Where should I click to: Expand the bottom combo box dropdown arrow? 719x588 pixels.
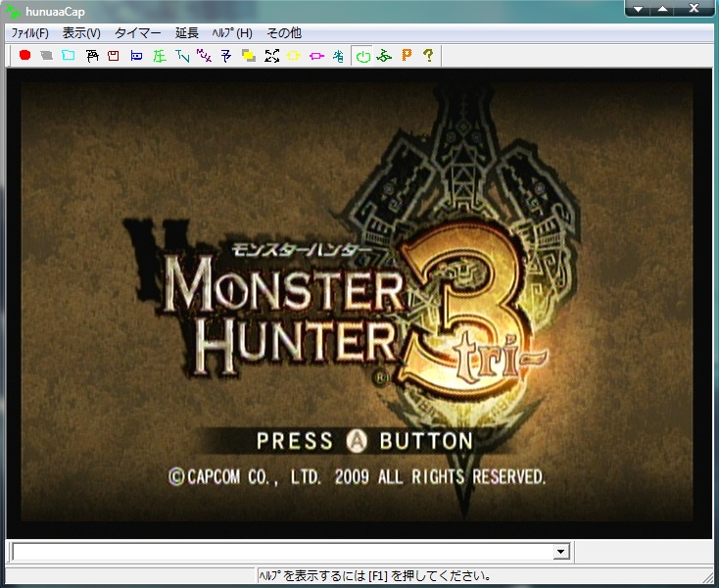click(561, 553)
